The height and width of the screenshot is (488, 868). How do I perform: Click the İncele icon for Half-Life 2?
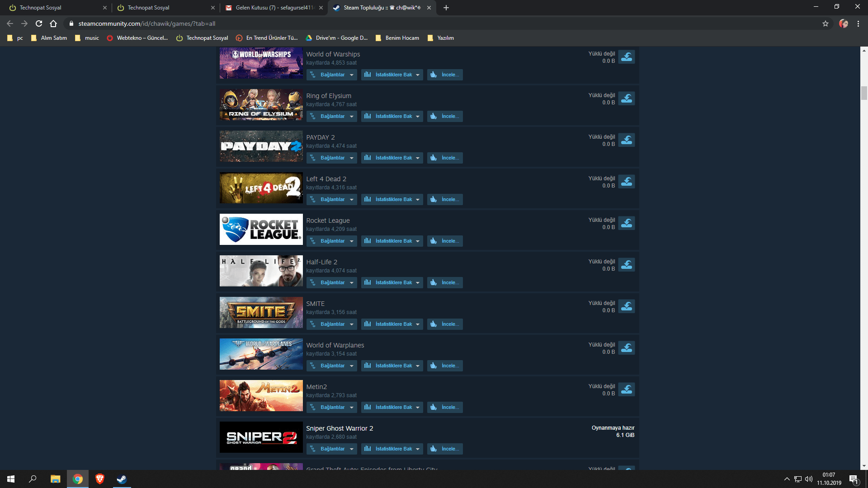(433, 282)
